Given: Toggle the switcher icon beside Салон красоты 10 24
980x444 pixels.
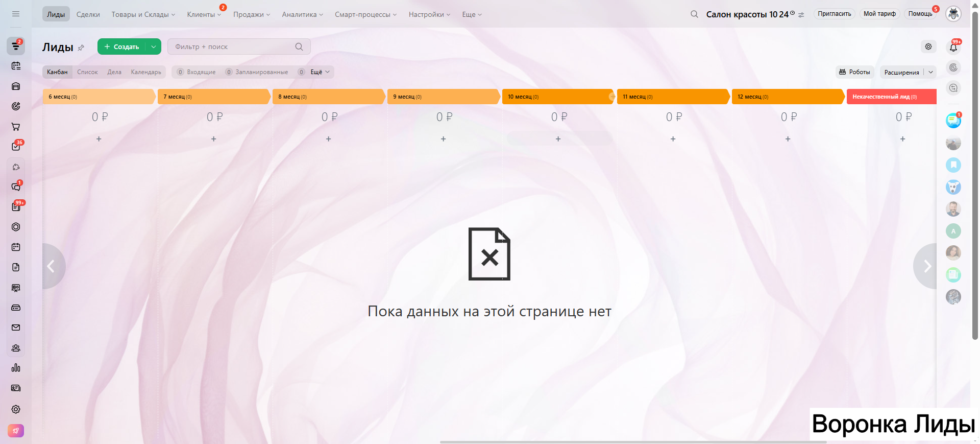Looking at the screenshot, I should (801, 15).
